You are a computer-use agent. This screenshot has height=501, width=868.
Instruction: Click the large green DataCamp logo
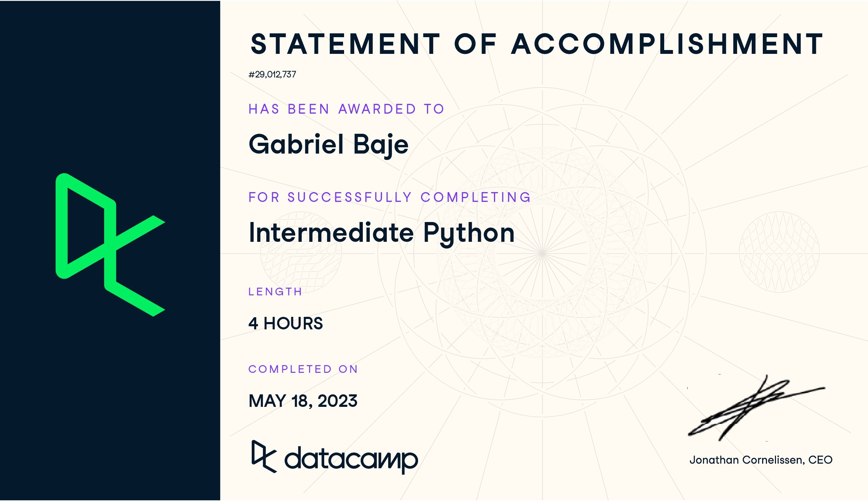click(110, 245)
